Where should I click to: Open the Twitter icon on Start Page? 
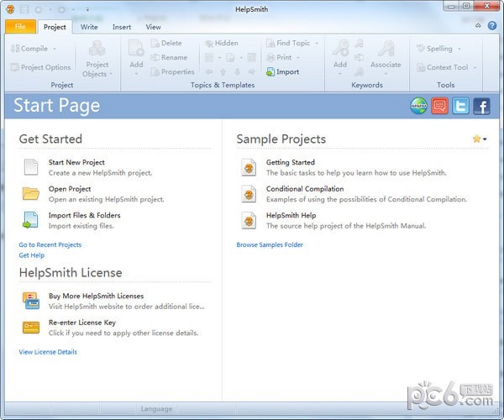[460, 106]
